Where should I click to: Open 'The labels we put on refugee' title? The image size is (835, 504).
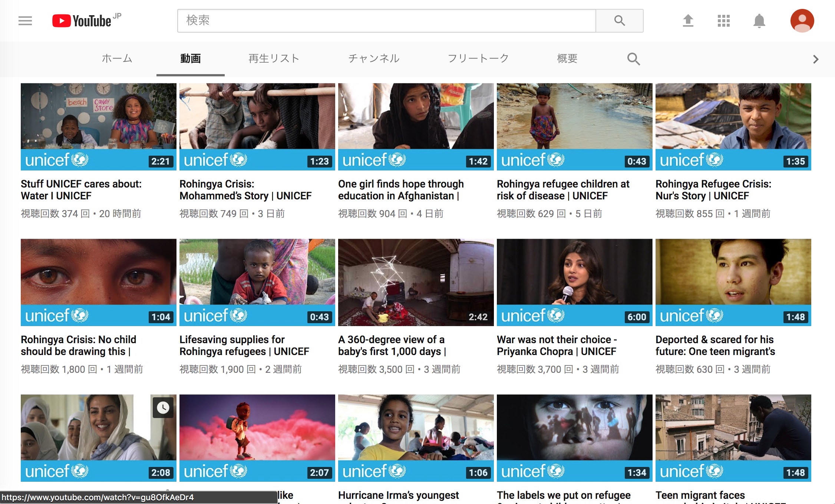point(564,496)
